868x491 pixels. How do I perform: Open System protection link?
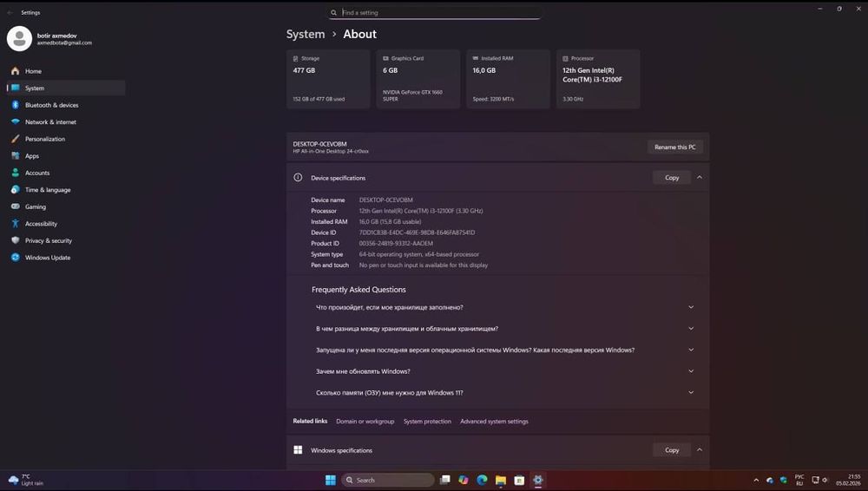(427, 422)
